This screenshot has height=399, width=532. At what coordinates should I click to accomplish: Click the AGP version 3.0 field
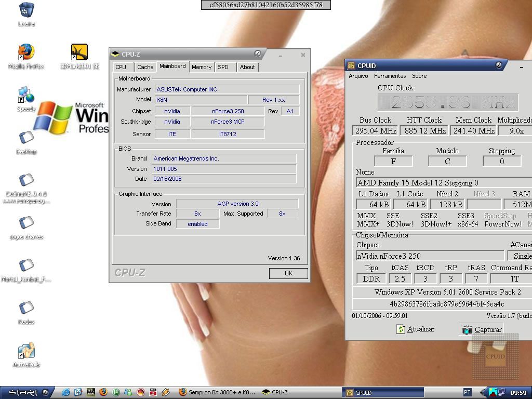pos(237,204)
